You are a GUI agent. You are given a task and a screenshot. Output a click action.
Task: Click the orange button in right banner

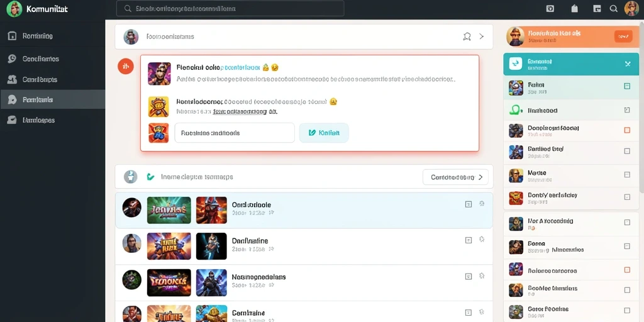coord(623,36)
